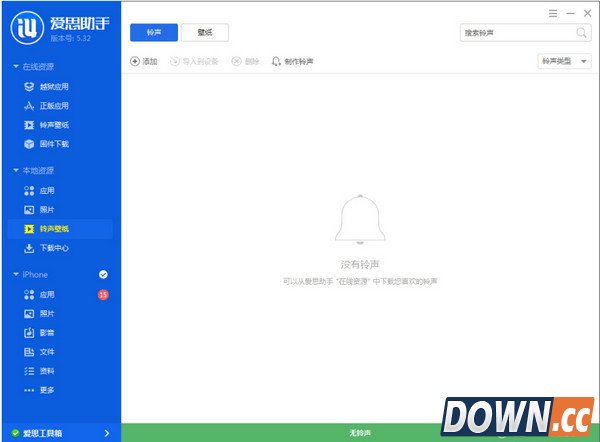
Task: Toggle the iPhone connected checkmark
Action: click(103, 274)
